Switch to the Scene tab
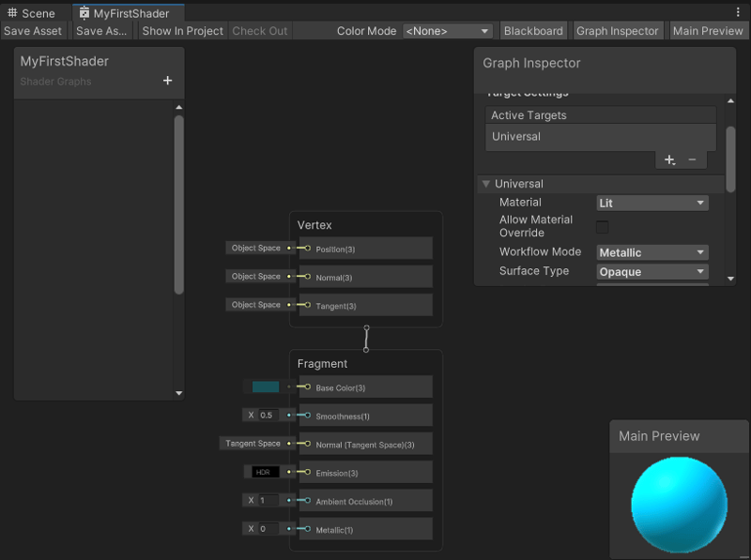The image size is (751, 560). [x=32, y=13]
